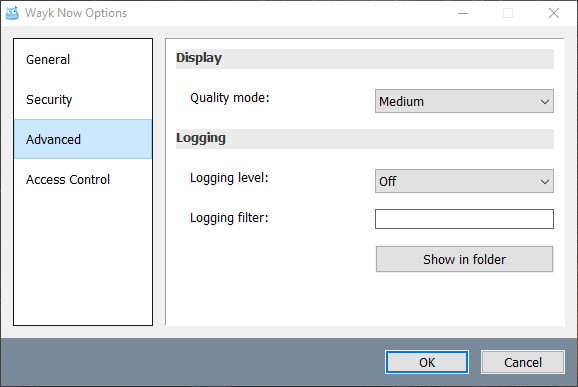Close the Wayk Now Options window
Image resolution: width=578 pixels, height=387 pixels.
554,13
